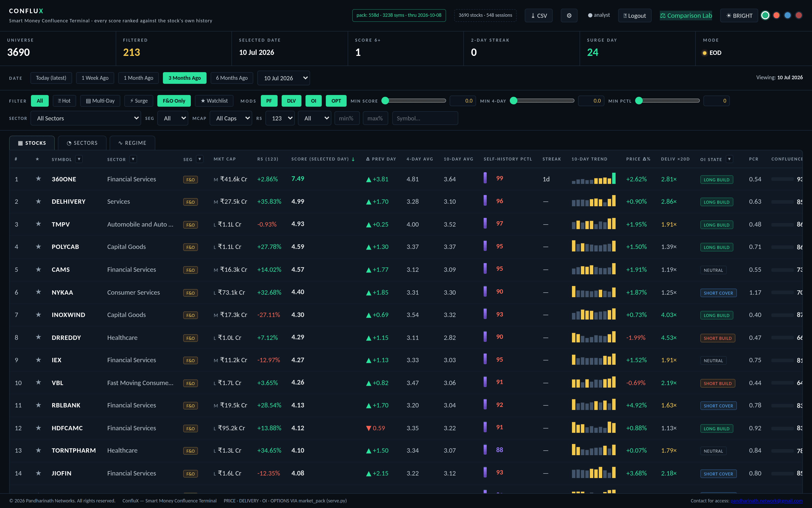
Task: Star the DELHIVERY row
Action: pos(38,201)
